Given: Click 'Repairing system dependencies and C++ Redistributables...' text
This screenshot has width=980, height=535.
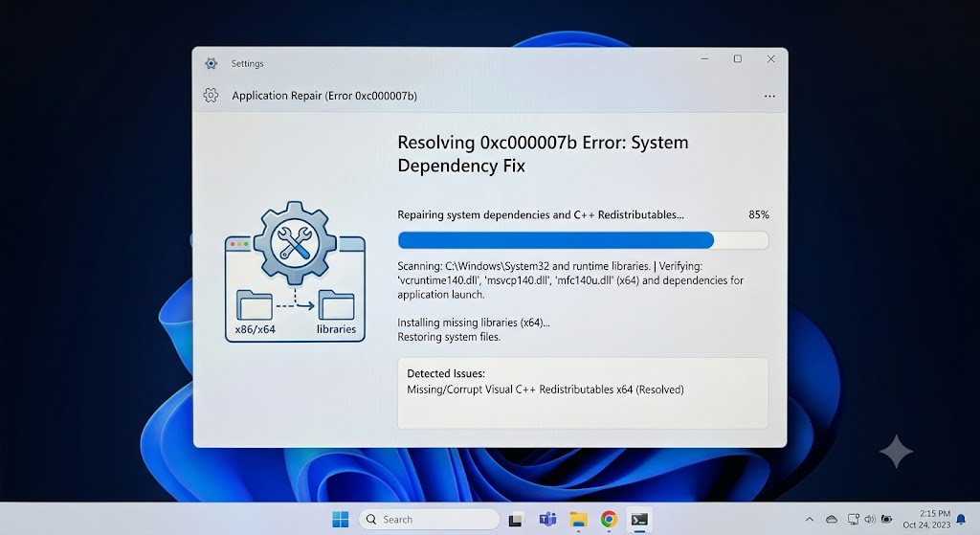Looking at the screenshot, I should click(x=541, y=214).
